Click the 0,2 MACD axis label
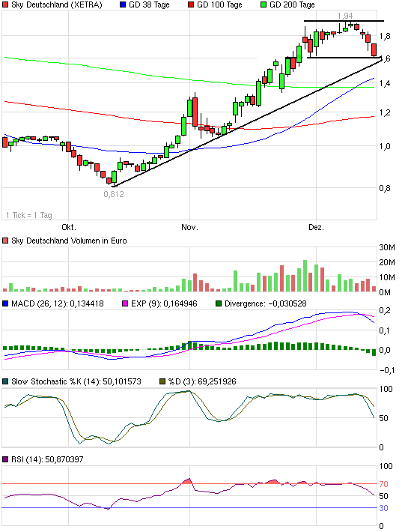Viewport: 408px width, 532px height. pyautogui.click(x=385, y=310)
